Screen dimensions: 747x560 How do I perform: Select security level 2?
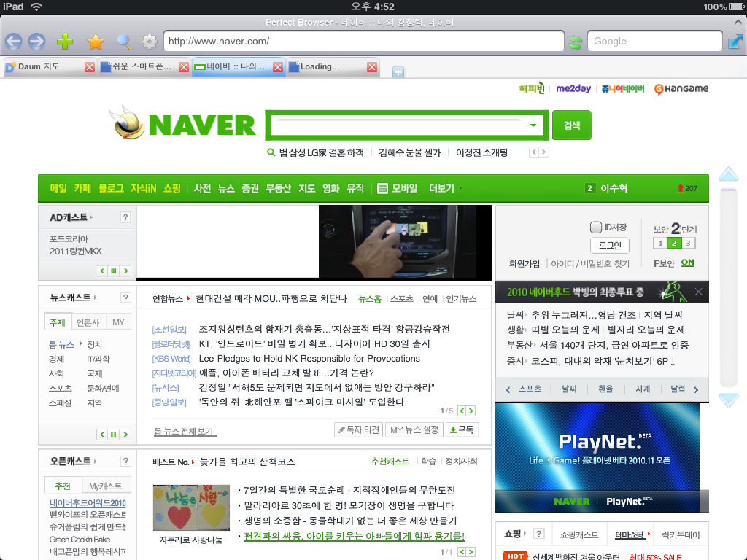pos(674,244)
